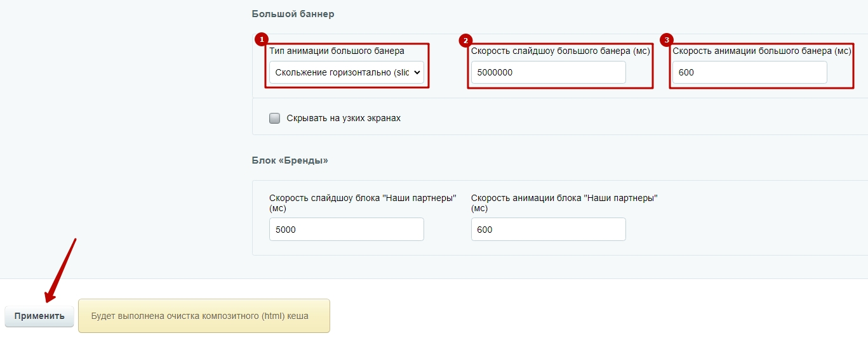The image size is (868, 338).
Task: Click the 'Скорость слайдшоу большого банера (мс)' label
Action: [x=561, y=51]
